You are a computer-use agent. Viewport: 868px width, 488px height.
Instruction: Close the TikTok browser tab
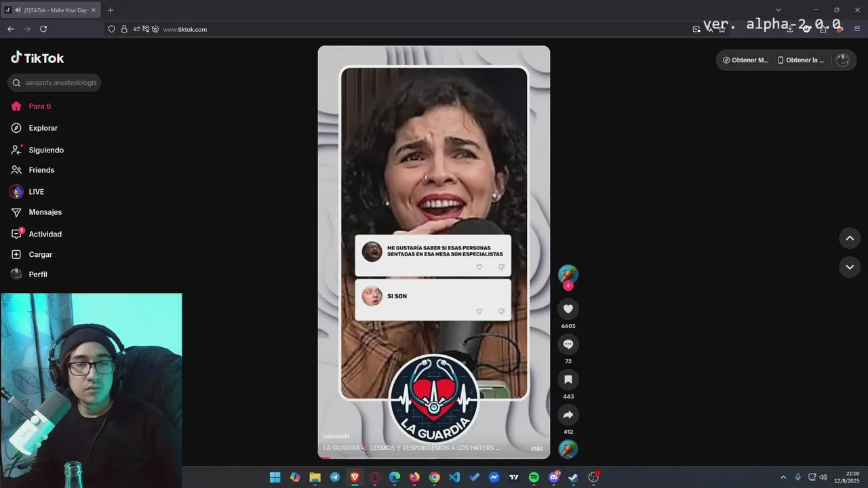point(94,10)
